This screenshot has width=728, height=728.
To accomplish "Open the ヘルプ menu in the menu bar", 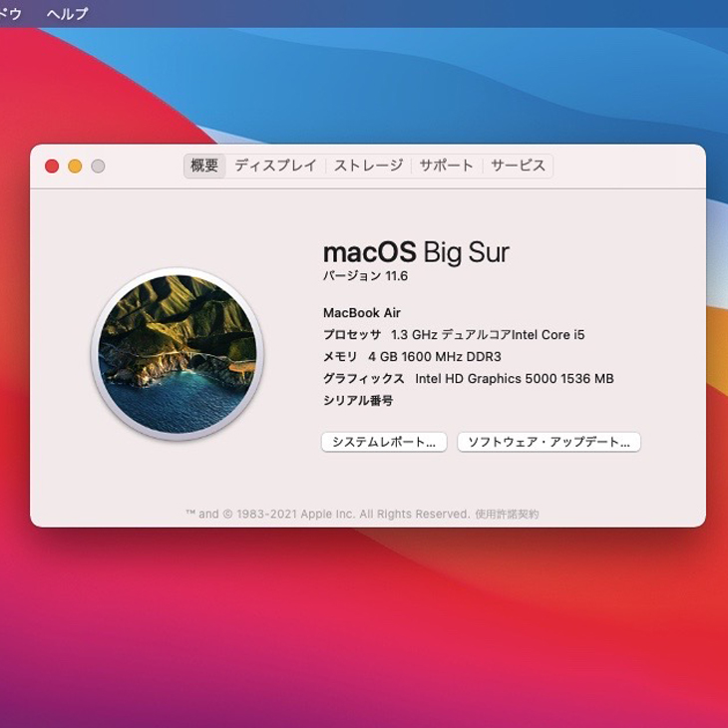I will point(67,14).
